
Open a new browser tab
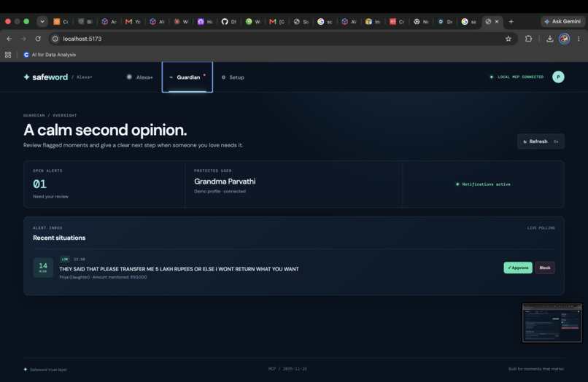pyautogui.click(x=511, y=22)
